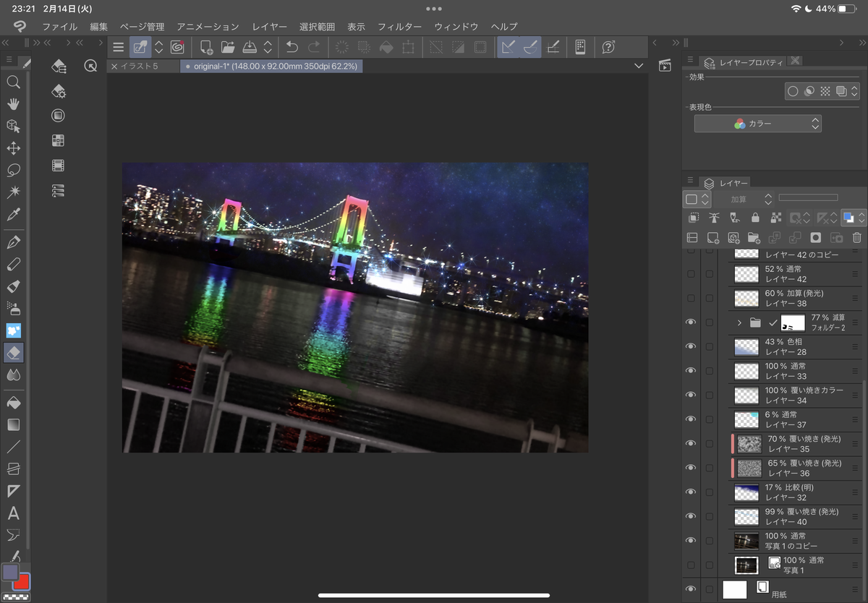Tick the checkbox beside レイヤー 34
The image size is (868, 603).
tap(710, 395)
